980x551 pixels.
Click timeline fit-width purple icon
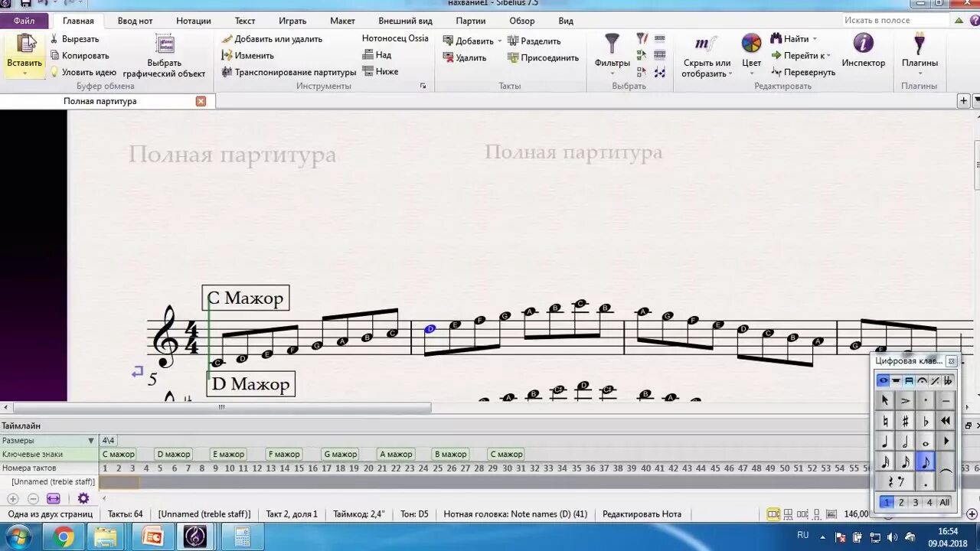click(54, 498)
